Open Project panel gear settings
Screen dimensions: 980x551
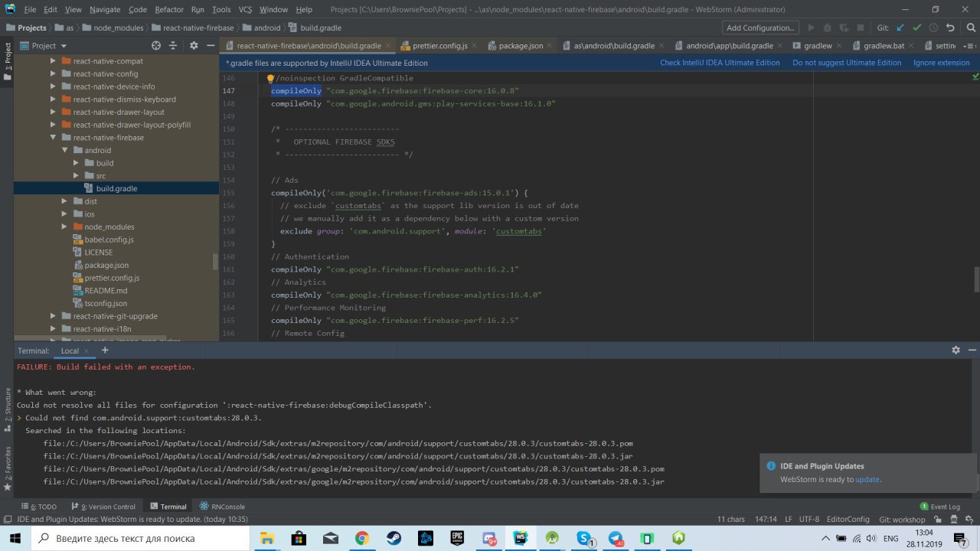pos(192,46)
